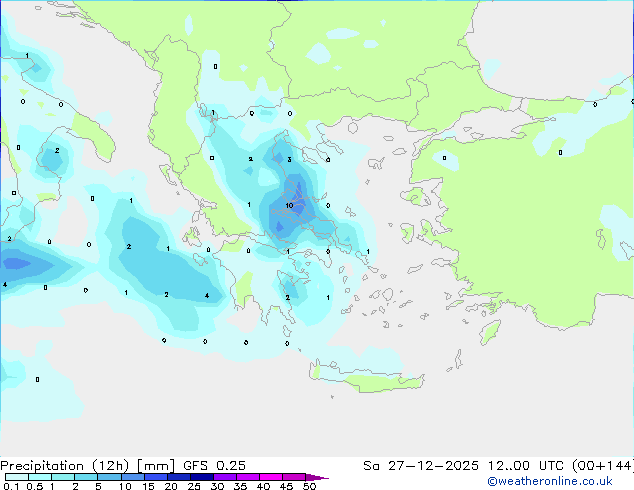Click the legend label '30'
634x490 pixels.
tap(217, 486)
